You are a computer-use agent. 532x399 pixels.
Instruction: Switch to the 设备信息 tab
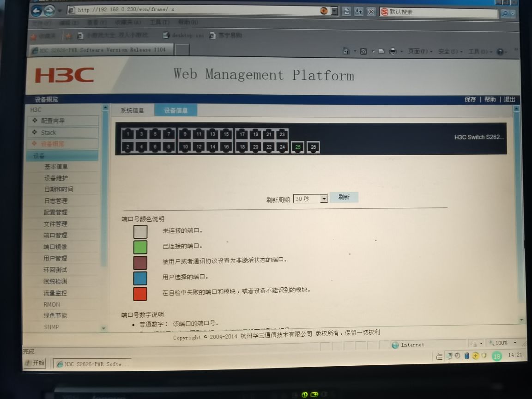click(x=175, y=110)
